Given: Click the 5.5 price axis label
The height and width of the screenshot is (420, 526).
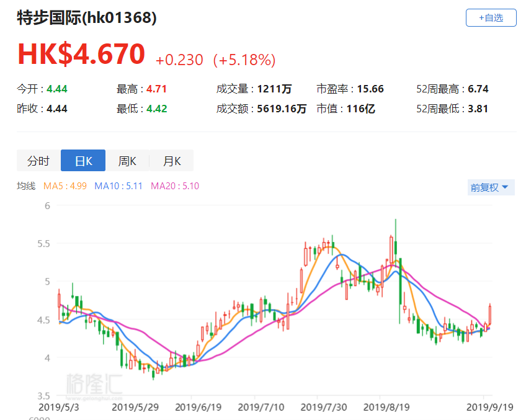Looking at the screenshot, I should point(43,244).
